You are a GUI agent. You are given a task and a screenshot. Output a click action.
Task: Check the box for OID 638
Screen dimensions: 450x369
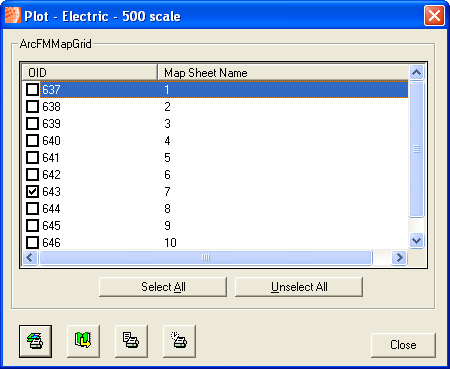click(x=32, y=106)
